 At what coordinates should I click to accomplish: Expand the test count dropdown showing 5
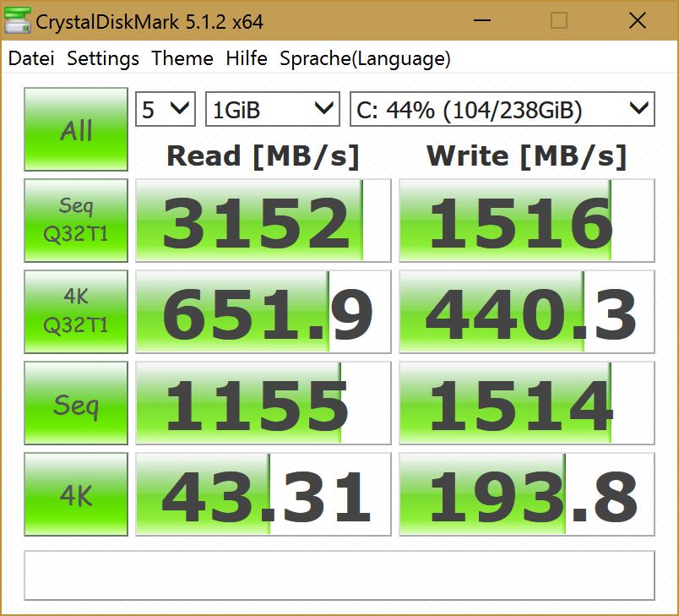click(x=166, y=109)
